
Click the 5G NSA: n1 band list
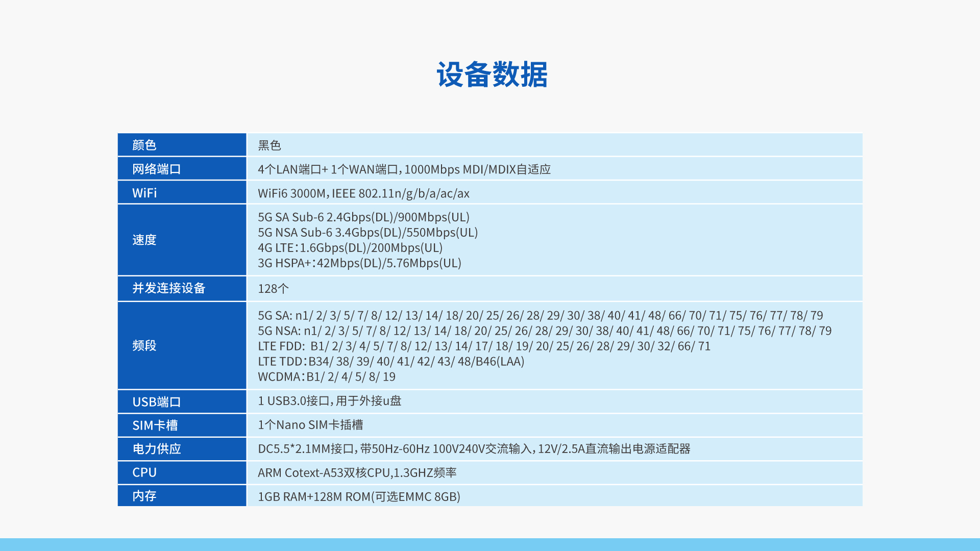[545, 331]
